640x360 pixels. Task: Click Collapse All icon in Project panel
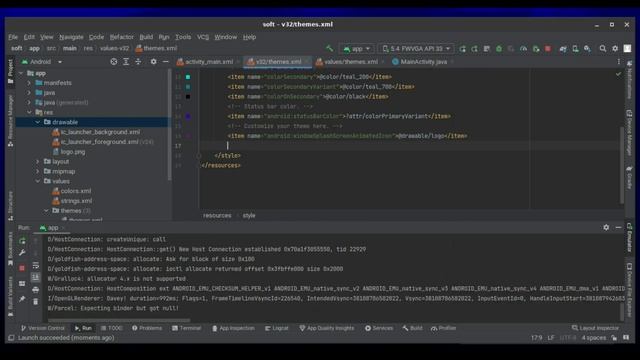coord(138,62)
